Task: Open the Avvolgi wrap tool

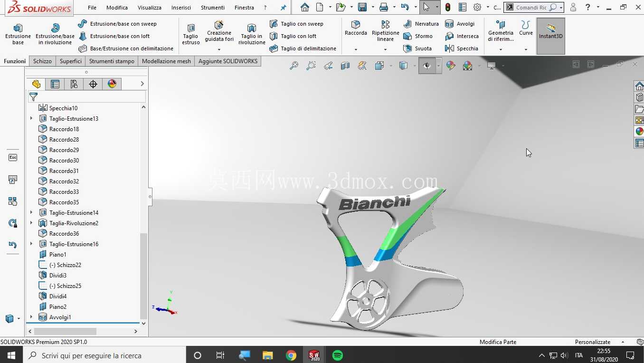Action: pos(460,24)
